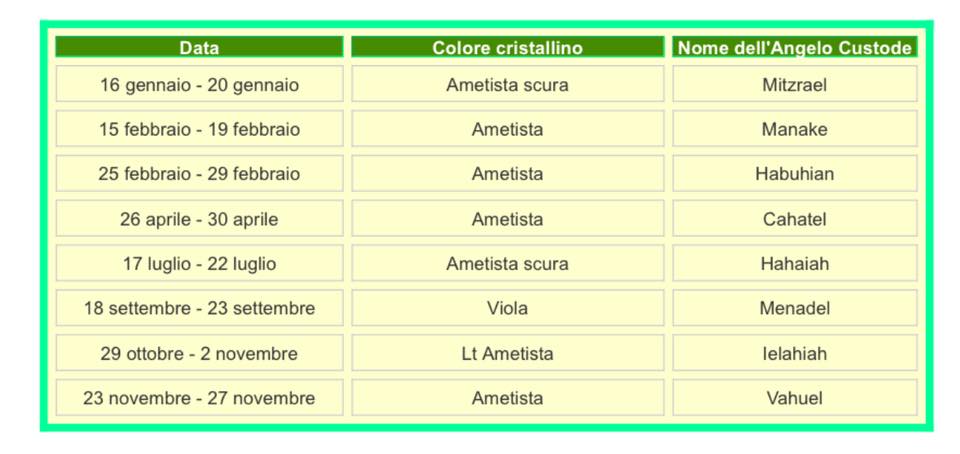Click the Habuhian name cell

click(x=794, y=174)
